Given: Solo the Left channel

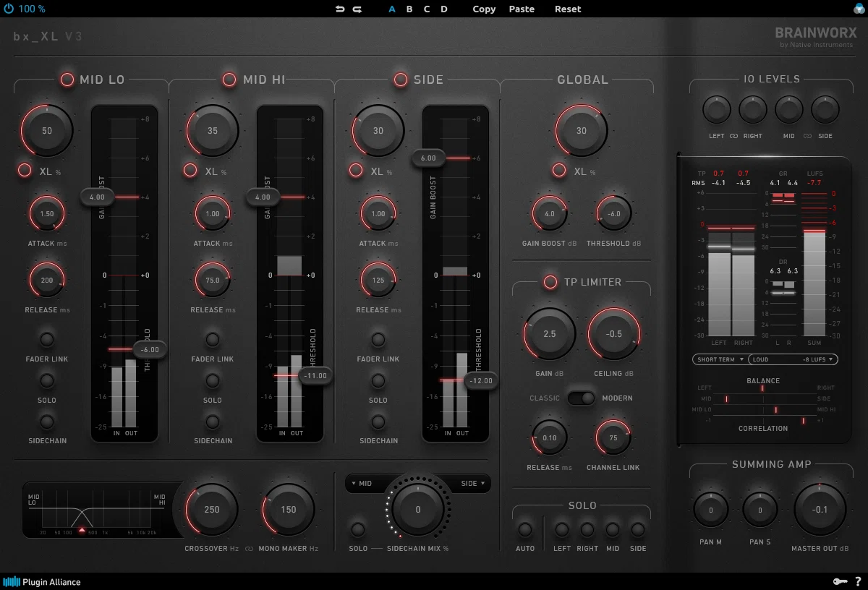Looking at the screenshot, I should pyautogui.click(x=562, y=529).
